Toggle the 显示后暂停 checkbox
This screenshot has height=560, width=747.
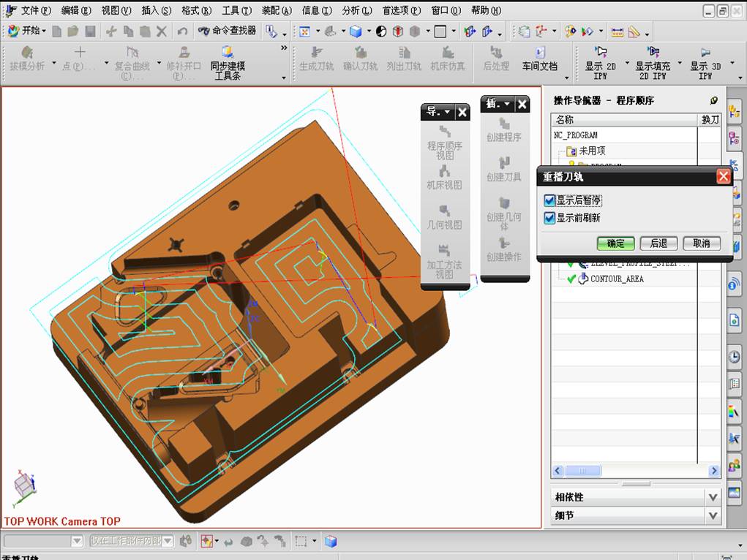pyautogui.click(x=549, y=200)
